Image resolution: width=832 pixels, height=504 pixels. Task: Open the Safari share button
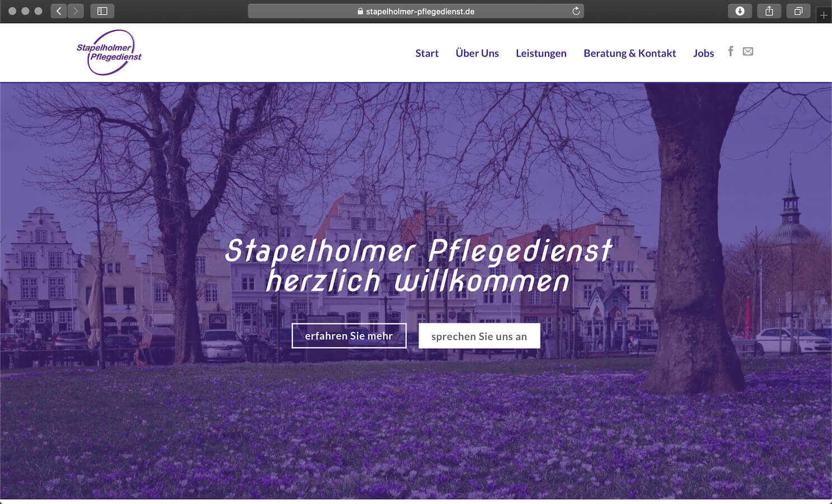(x=769, y=11)
